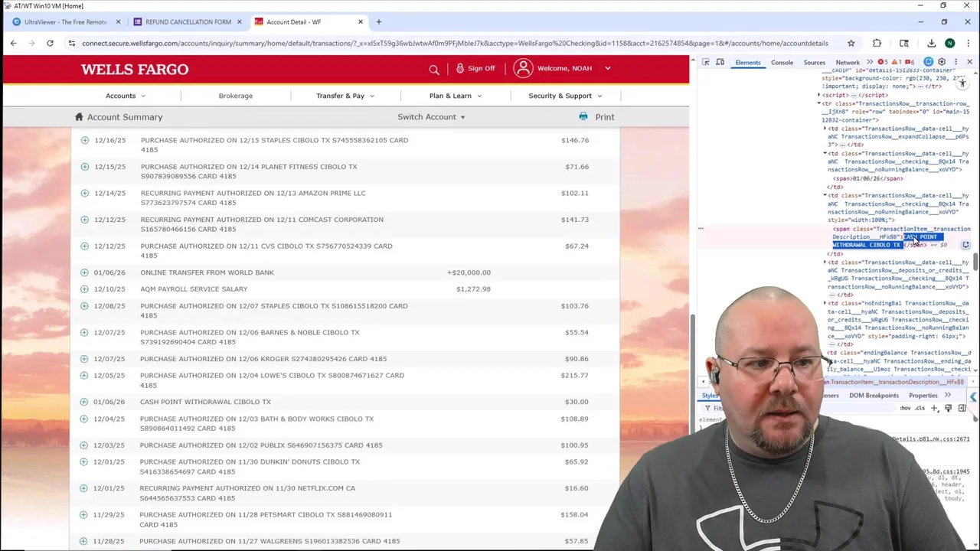Open a new browser tab
The image size is (980, 551).
378,21
